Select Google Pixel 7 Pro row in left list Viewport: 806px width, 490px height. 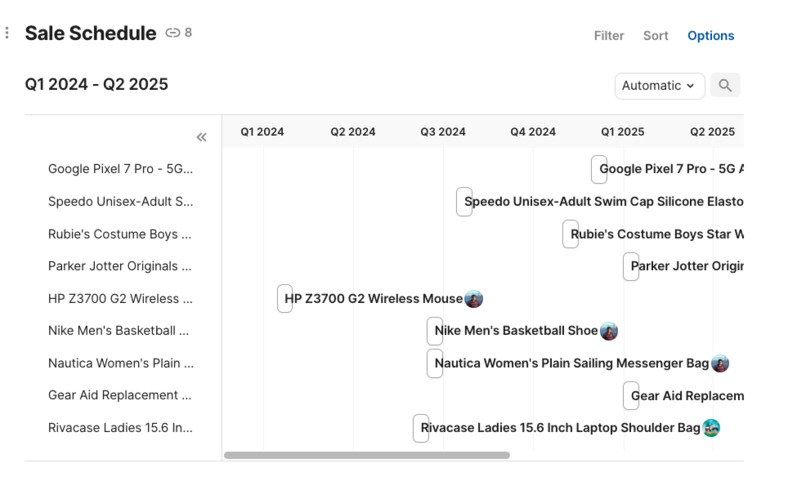pyautogui.click(x=120, y=169)
